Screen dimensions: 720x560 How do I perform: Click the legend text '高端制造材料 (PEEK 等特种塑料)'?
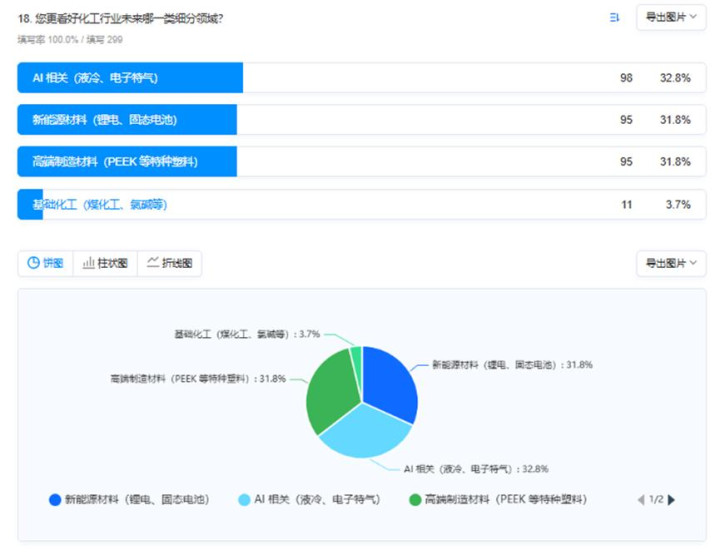tap(506, 499)
